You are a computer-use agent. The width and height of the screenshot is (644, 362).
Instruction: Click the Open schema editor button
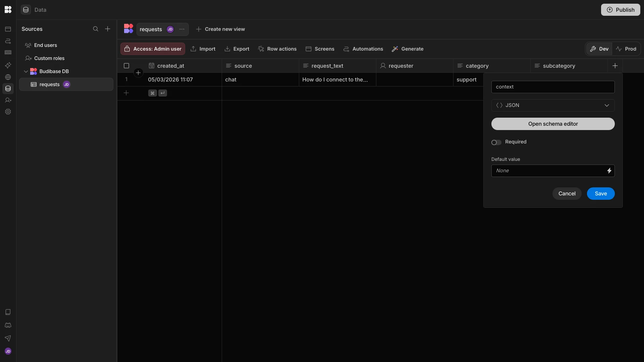point(553,124)
